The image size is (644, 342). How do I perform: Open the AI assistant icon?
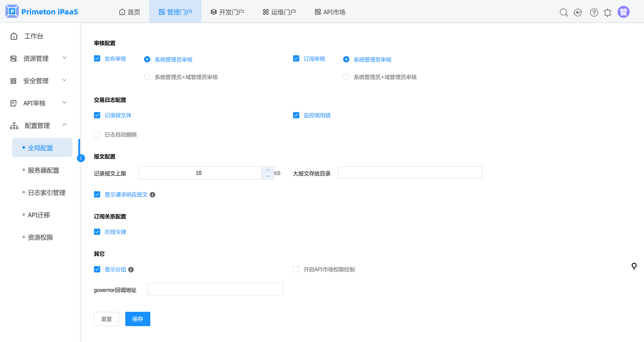(578, 12)
